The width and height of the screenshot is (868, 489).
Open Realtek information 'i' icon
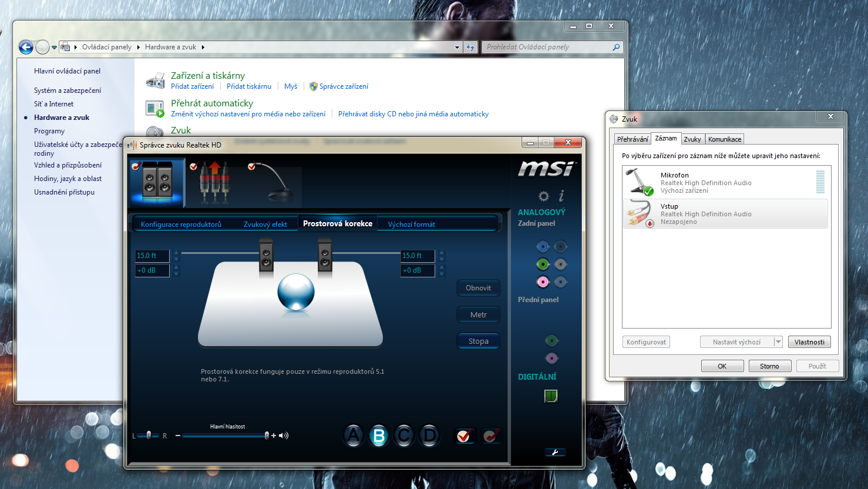[x=561, y=195]
